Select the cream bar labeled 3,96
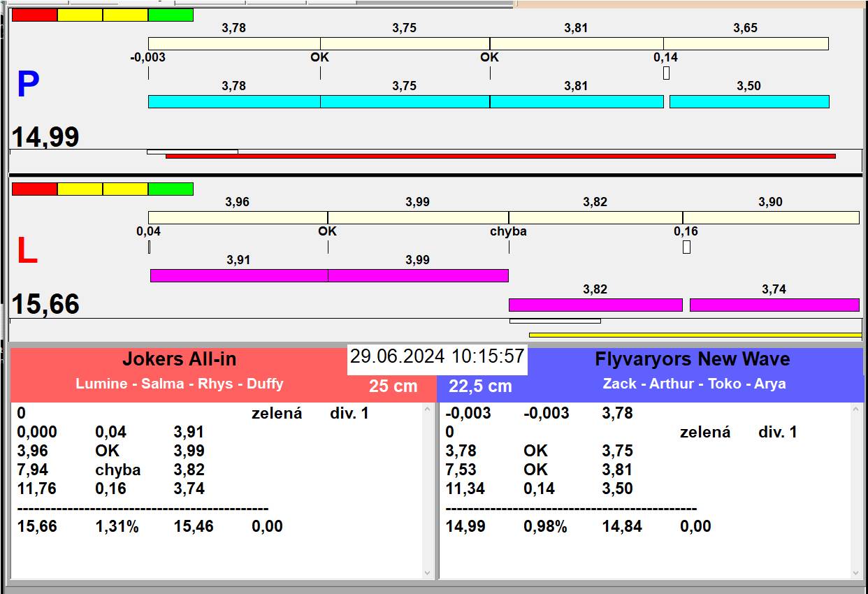The width and height of the screenshot is (868, 594). click(238, 217)
